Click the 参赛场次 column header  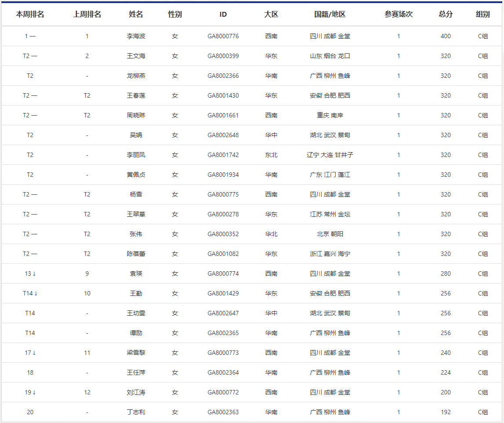click(x=399, y=14)
